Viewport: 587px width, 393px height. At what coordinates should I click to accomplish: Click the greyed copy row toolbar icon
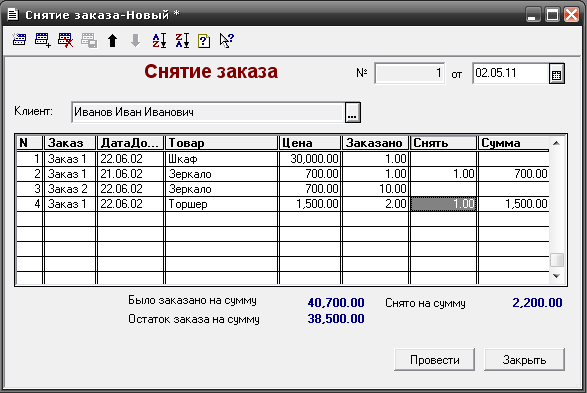click(89, 40)
